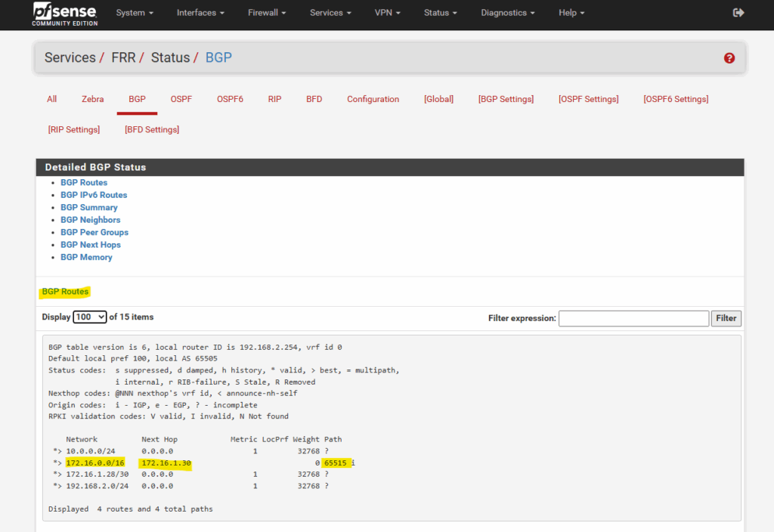Click the logout arrow icon

click(x=738, y=13)
